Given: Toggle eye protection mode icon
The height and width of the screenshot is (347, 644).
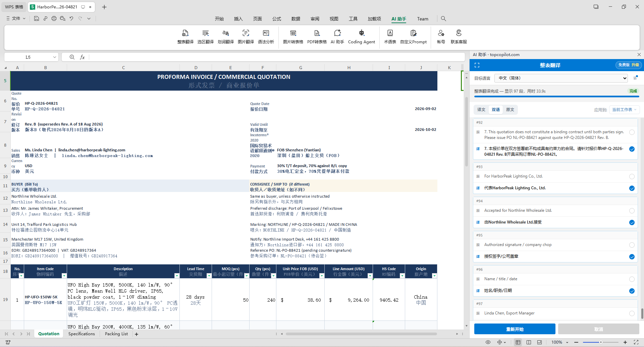Looking at the screenshot, I should [x=488, y=342].
